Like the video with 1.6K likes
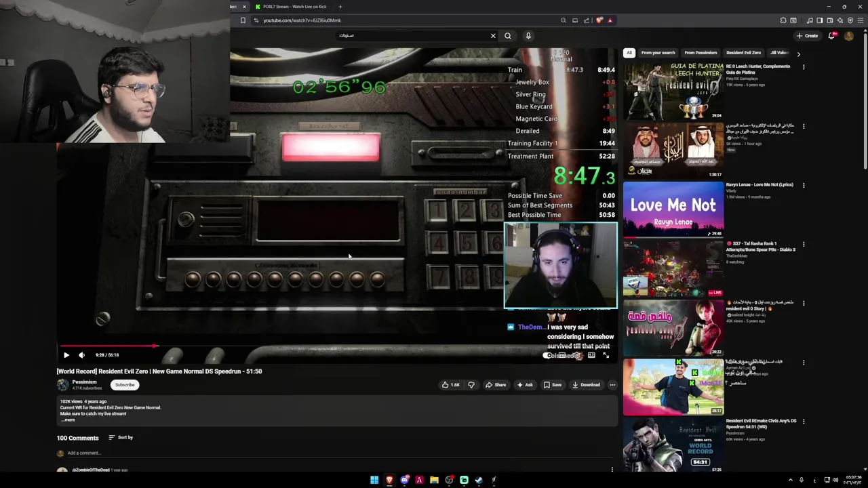The width and height of the screenshot is (868, 488). (450, 385)
